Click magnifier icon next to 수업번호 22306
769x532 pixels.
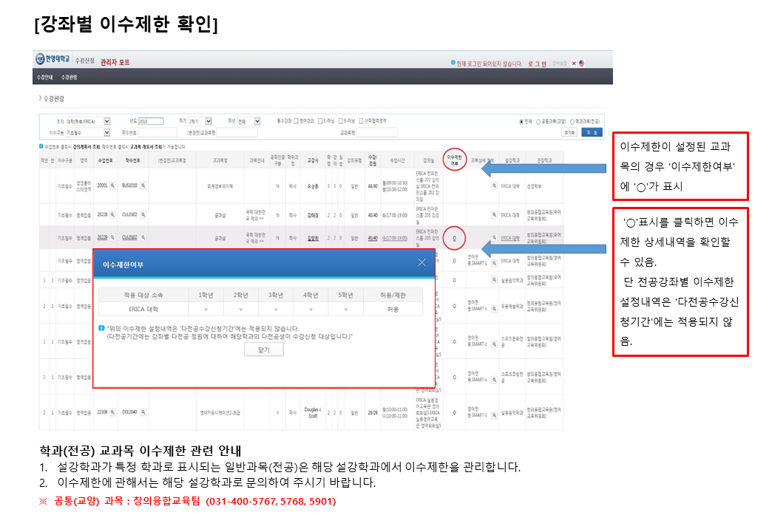click(112, 413)
